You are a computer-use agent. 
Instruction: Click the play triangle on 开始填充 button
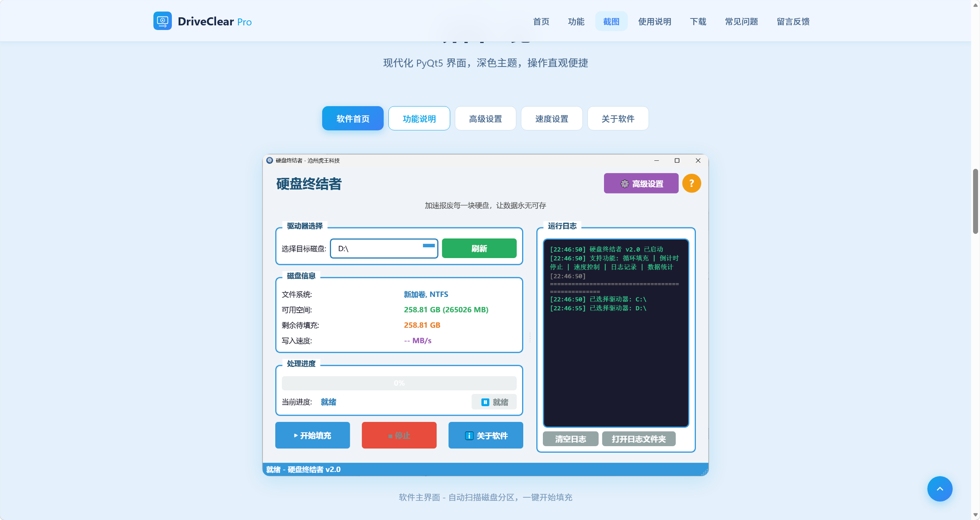click(x=296, y=435)
